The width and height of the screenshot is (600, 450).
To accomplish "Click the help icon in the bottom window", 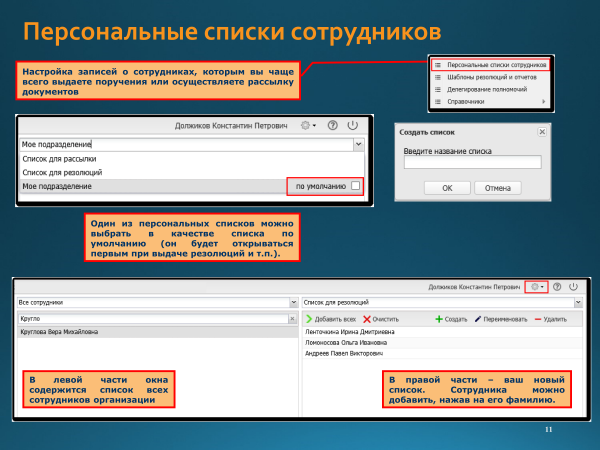I will click(556, 286).
